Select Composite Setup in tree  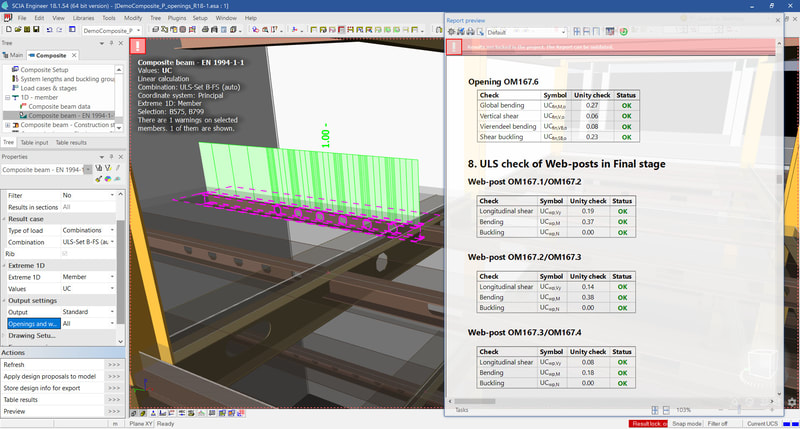pos(44,70)
